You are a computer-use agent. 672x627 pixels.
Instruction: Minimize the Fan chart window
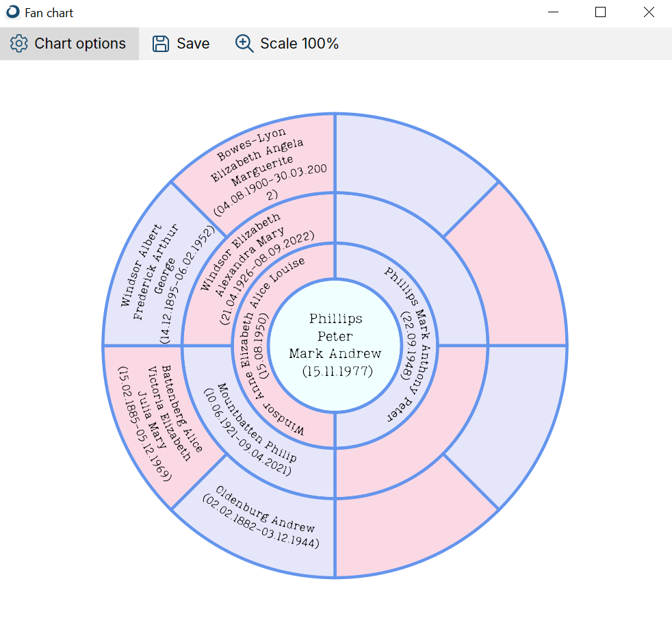pos(554,12)
